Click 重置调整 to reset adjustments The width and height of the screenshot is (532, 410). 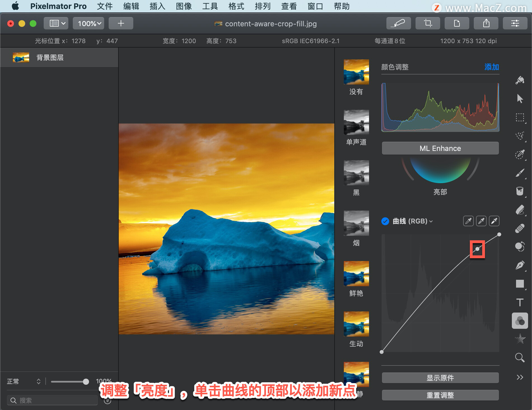click(x=440, y=395)
